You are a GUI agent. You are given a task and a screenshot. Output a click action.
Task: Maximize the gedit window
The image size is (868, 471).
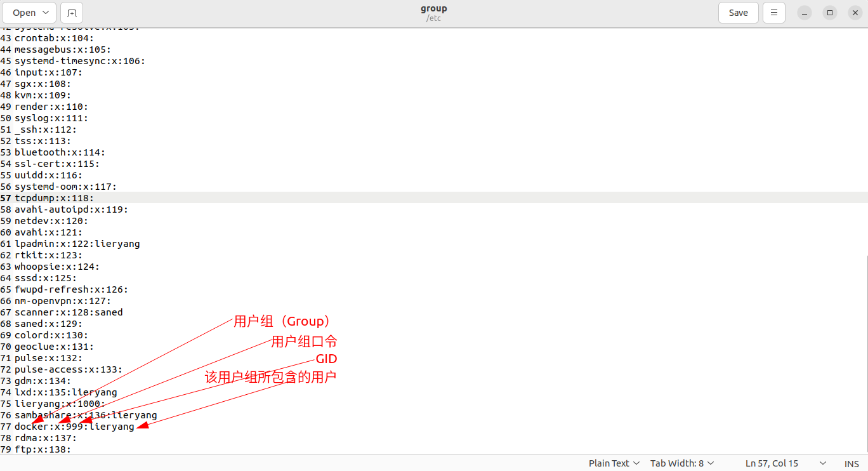click(830, 13)
